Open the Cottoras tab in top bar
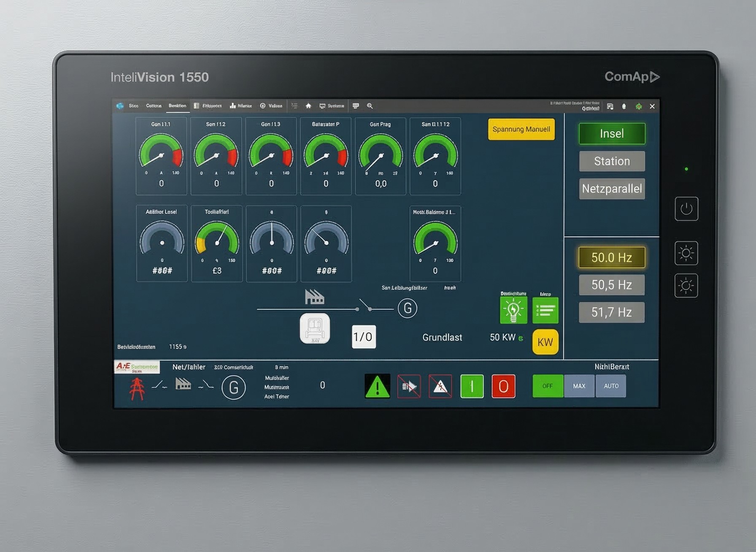 [x=154, y=106]
